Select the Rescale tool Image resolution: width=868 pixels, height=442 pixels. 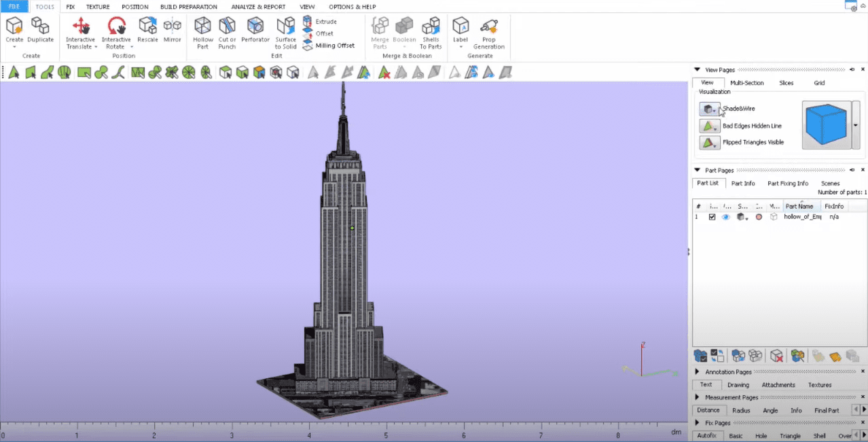[147, 26]
